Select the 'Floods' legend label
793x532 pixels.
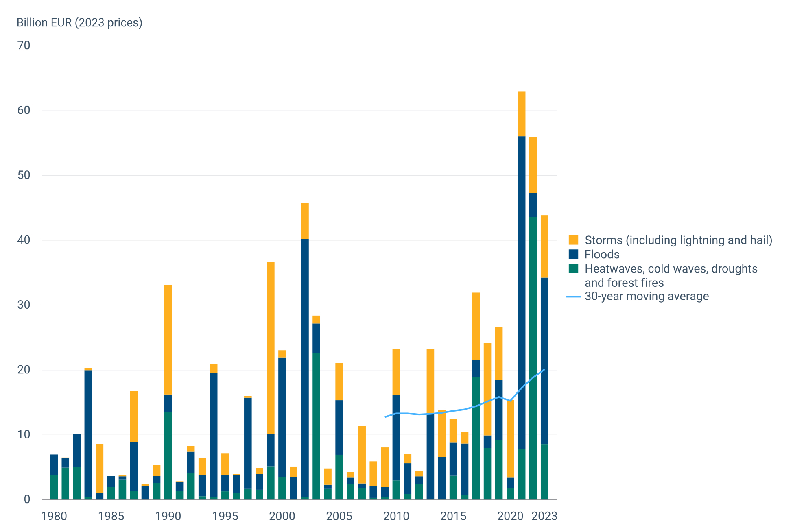602,254
